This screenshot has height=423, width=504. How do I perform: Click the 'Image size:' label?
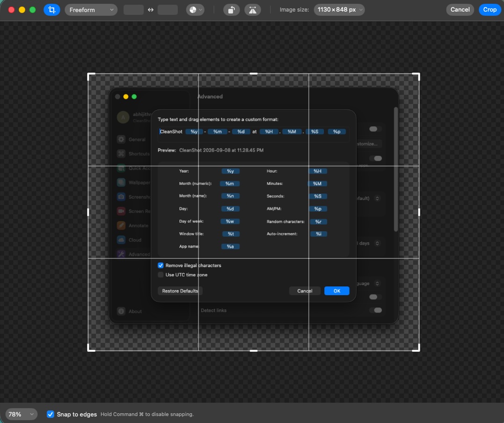(294, 10)
